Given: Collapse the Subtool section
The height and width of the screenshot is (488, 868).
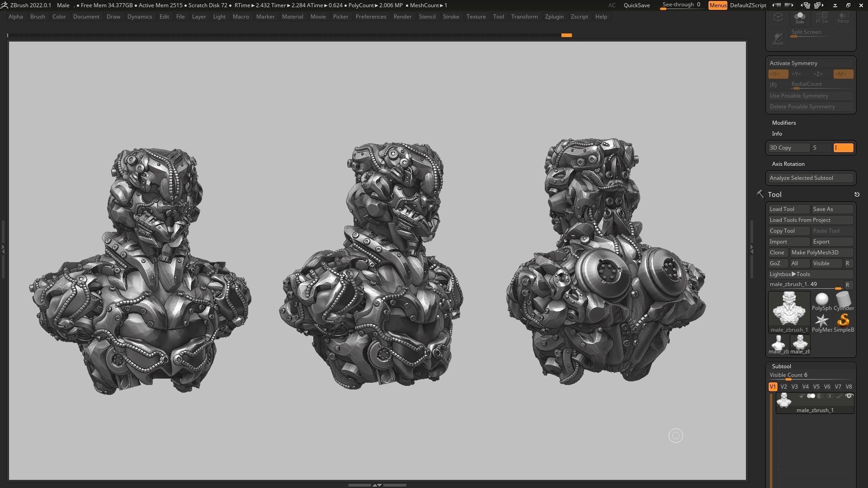Looking at the screenshot, I should click(x=781, y=366).
